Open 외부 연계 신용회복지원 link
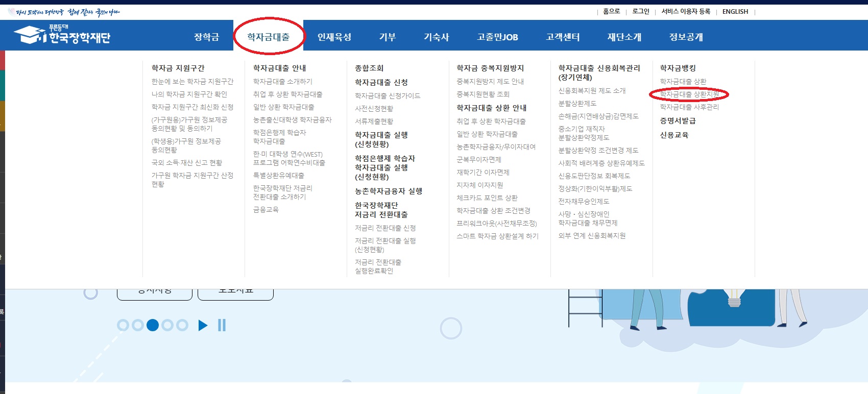This screenshot has height=394, width=868. tap(592, 235)
